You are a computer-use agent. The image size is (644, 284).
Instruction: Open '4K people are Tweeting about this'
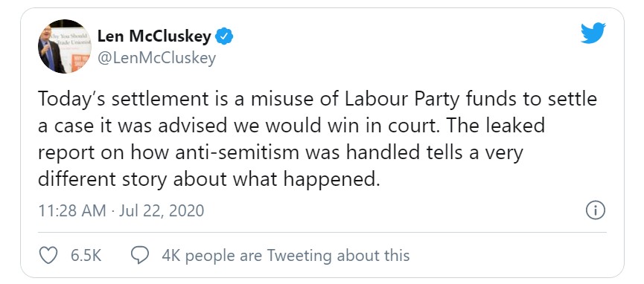285,255
